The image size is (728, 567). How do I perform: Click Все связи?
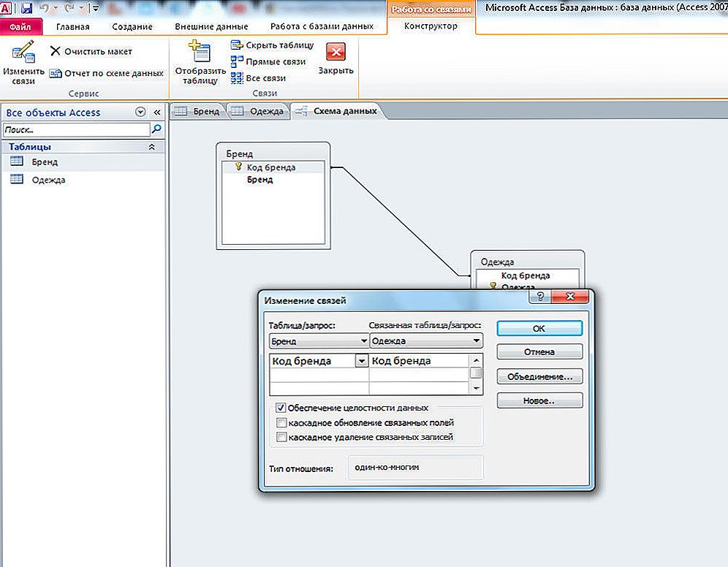click(258, 78)
